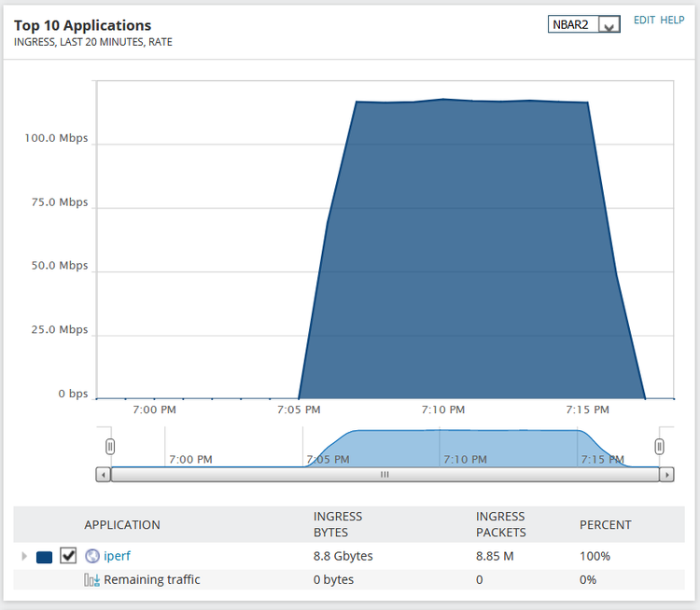This screenshot has width=700, height=610.
Task: Click the scrollbar right arrow button
Action: (666, 475)
